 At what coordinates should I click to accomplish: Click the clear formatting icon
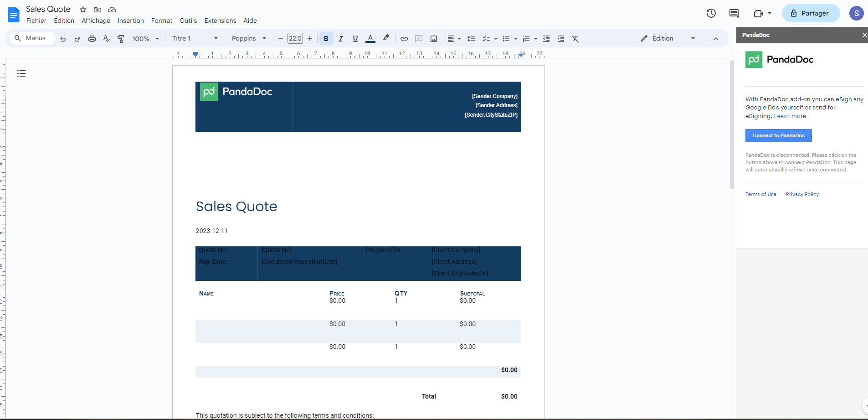(575, 38)
